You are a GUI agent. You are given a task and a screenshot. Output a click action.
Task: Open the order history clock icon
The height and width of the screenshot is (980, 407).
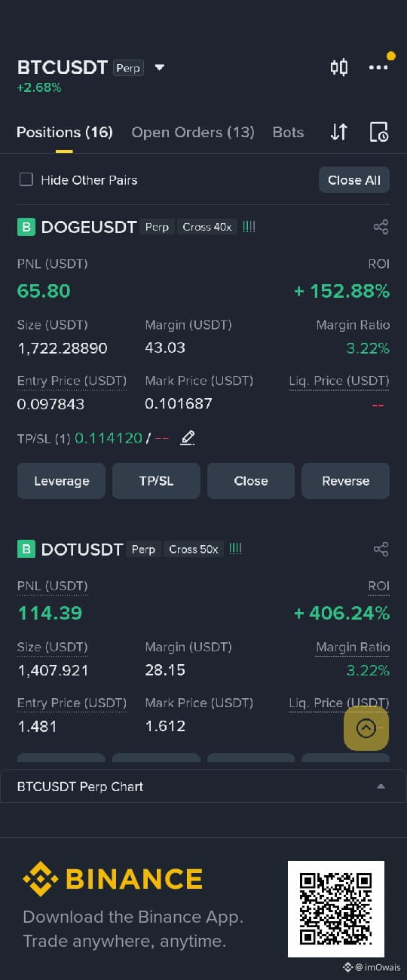pos(379,132)
